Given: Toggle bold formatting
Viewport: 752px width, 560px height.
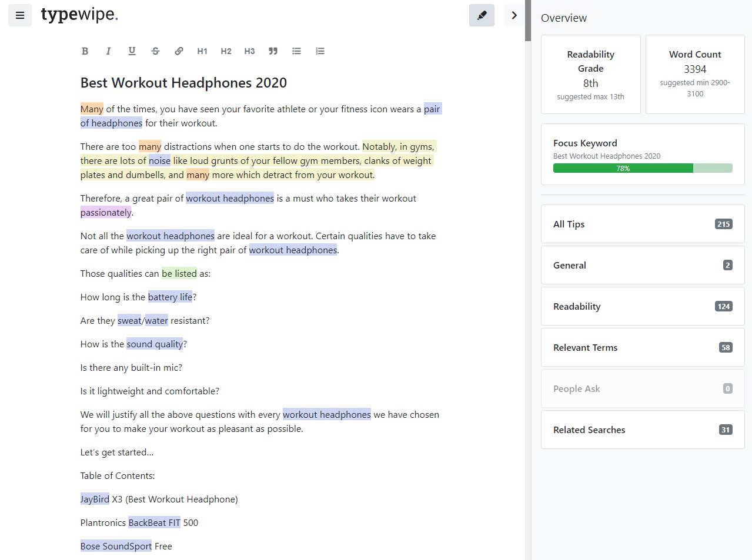Looking at the screenshot, I should pyautogui.click(x=85, y=51).
